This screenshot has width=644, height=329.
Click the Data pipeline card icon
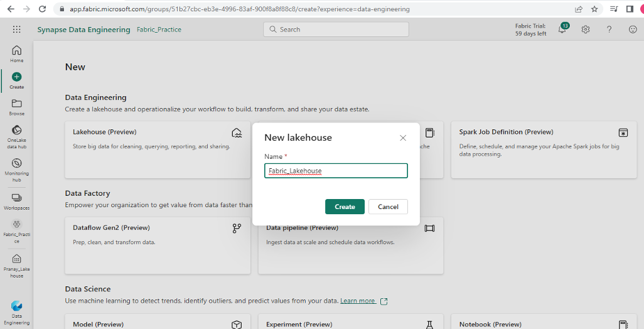(x=429, y=229)
